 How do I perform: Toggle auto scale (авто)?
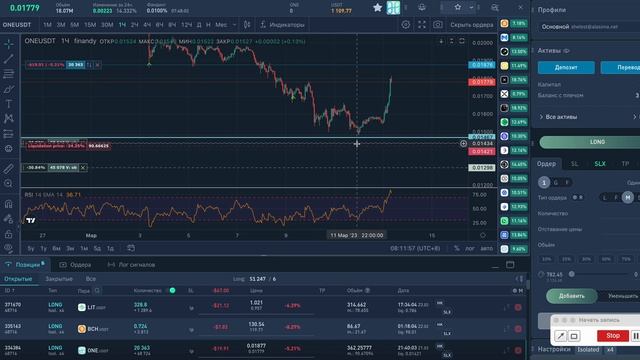(x=486, y=248)
